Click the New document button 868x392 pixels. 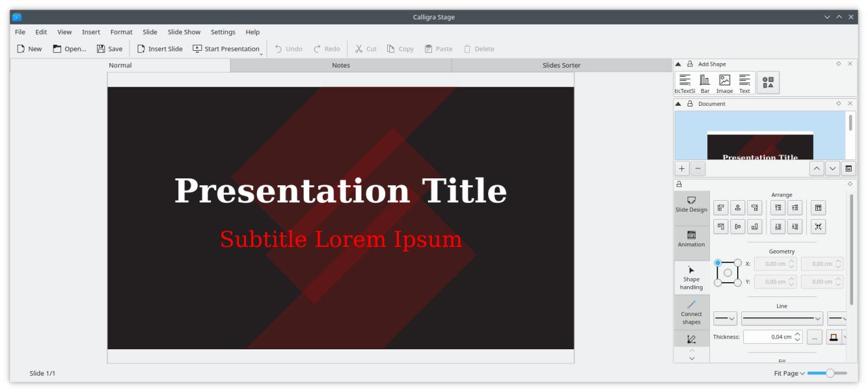(29, 49)
